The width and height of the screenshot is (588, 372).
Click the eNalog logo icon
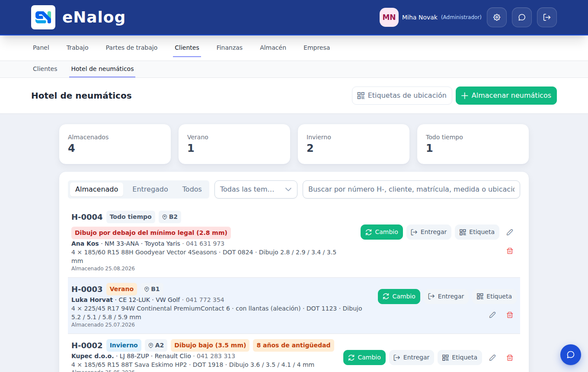(x=43, y=17)
